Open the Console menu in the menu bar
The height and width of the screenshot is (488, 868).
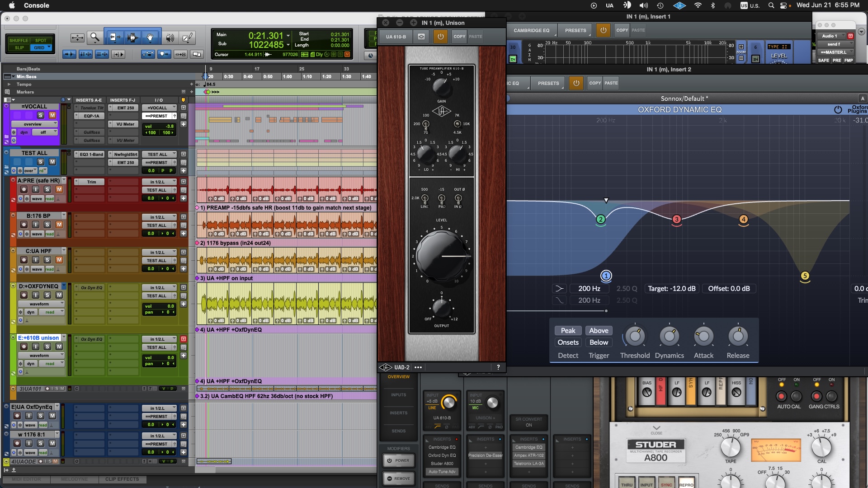(x=36, y=5)
